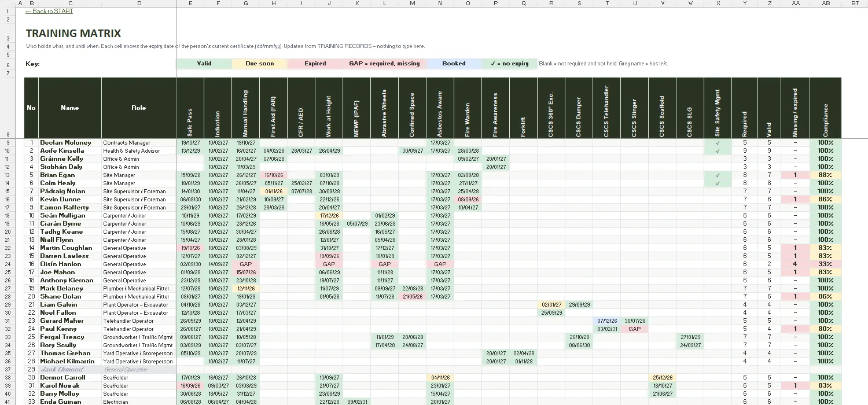868x405 pixels.
Task: Click the Fire Warden column heading
Action: point(468,108)
